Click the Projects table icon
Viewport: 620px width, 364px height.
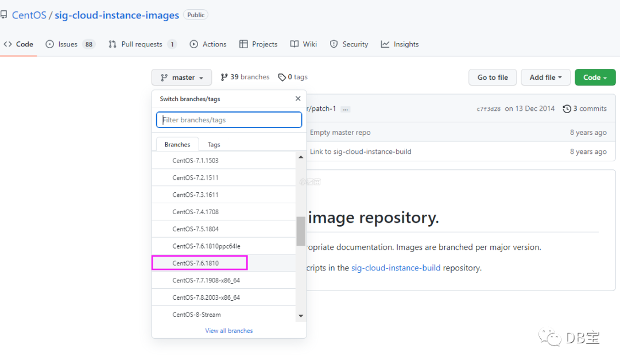(243, 44)
